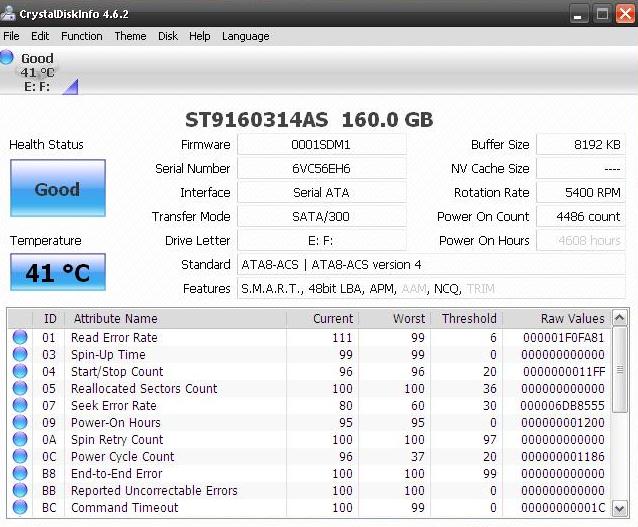The image size is (638, 527).
Task: Click raw value 000001F0FA81
Action: point(564,337)
